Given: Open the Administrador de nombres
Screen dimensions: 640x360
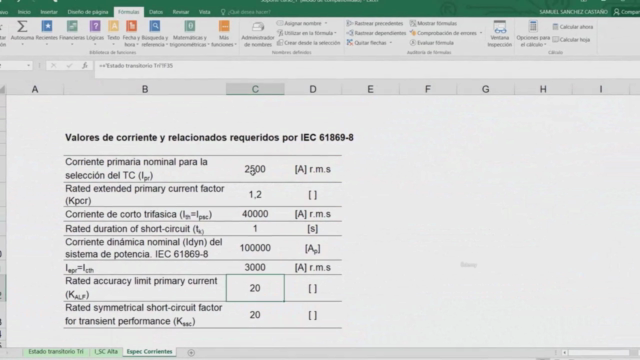Looking at the screenshot, I should [258, 34].
